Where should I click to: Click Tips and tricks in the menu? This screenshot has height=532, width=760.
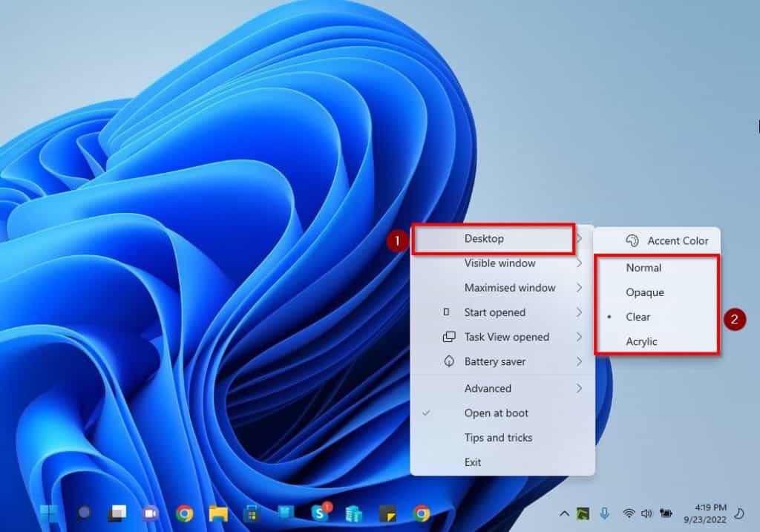[502, 438]
